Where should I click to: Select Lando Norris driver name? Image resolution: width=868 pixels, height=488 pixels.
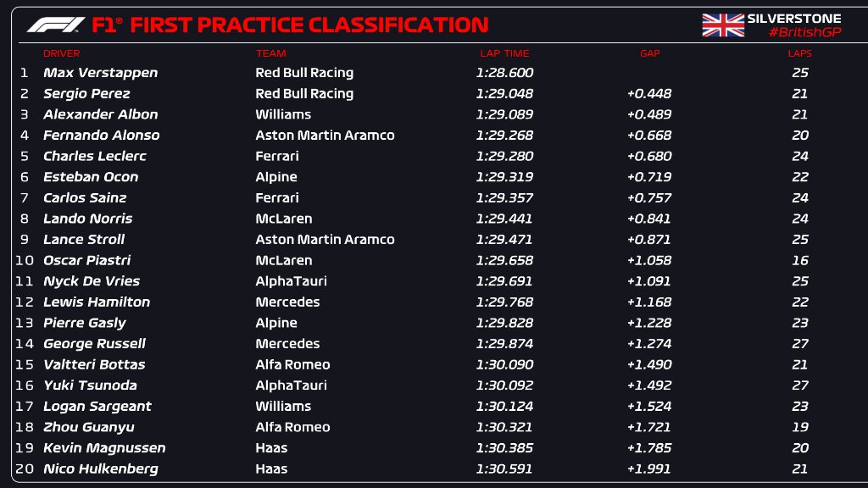[x=88, y=219]
